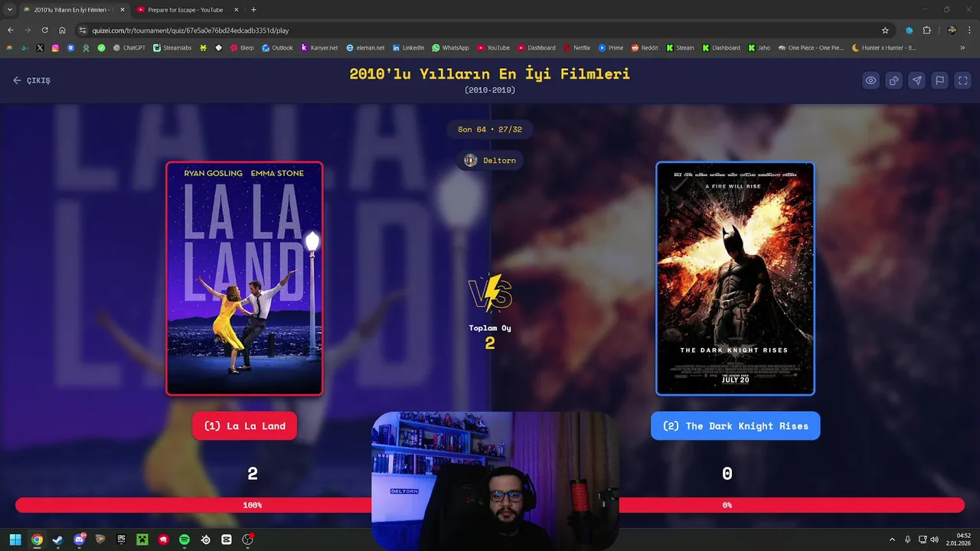The image size is (980, 551).
Task: Toggle fullscreen mode icon in quiz header
Action: [963, 80]
